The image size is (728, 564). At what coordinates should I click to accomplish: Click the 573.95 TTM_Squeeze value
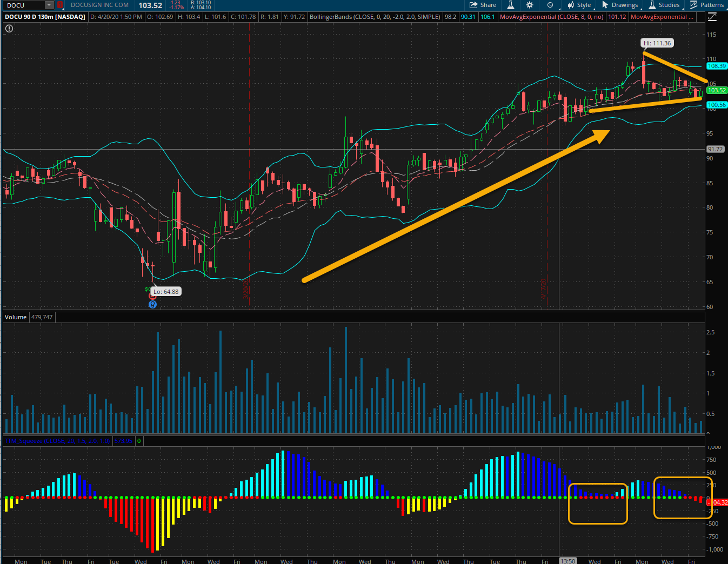pyautogui.click(x=123, y=441)
